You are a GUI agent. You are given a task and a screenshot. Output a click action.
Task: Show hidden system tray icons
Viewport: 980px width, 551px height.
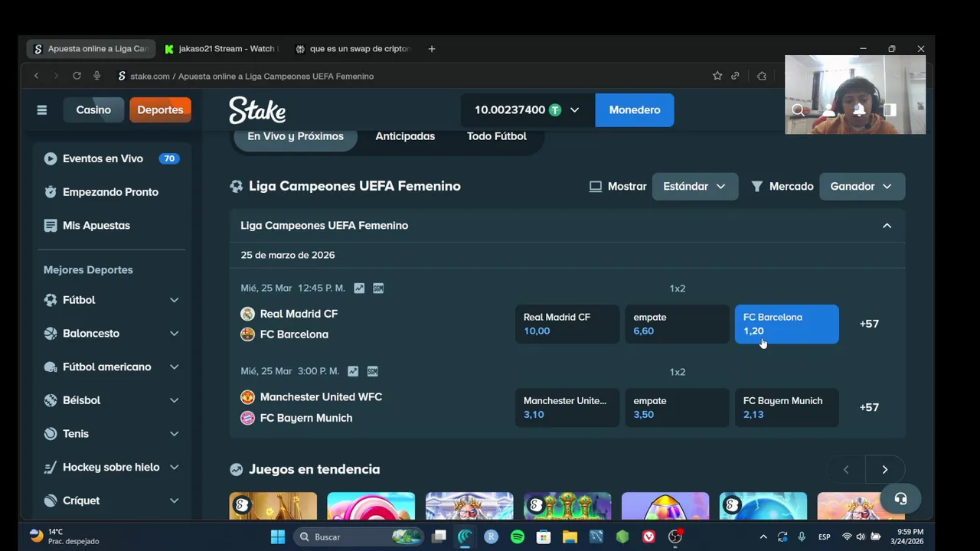763,537
